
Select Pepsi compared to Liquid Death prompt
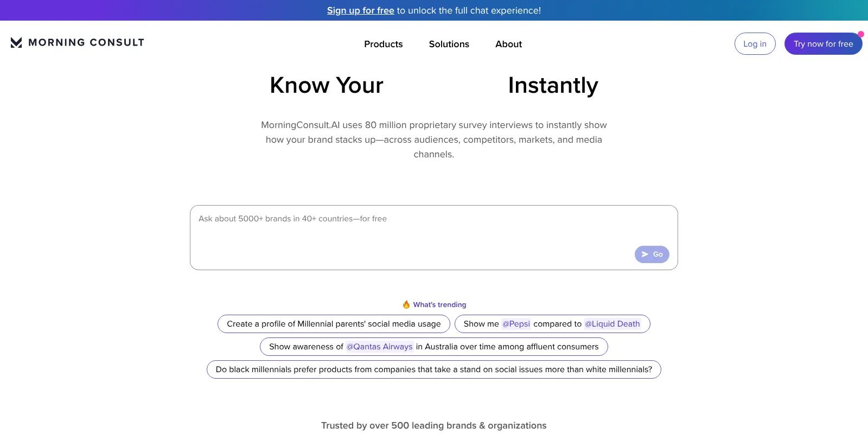tap(552, 324)
